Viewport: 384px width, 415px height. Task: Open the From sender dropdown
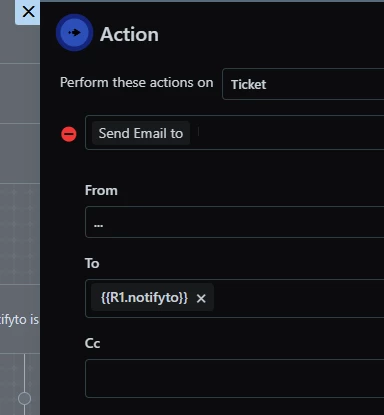(x=235, y=222)
